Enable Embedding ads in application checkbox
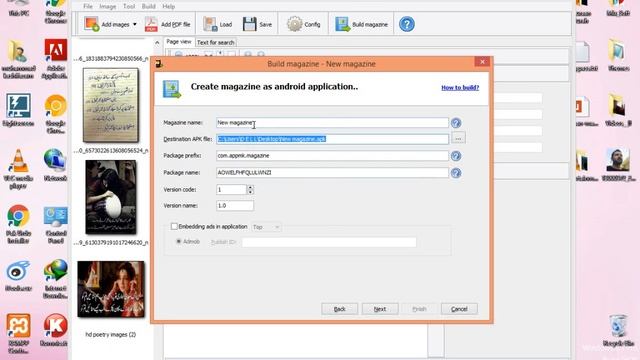Viewport: 640px width, 360px height. click(x=174, y=226)
